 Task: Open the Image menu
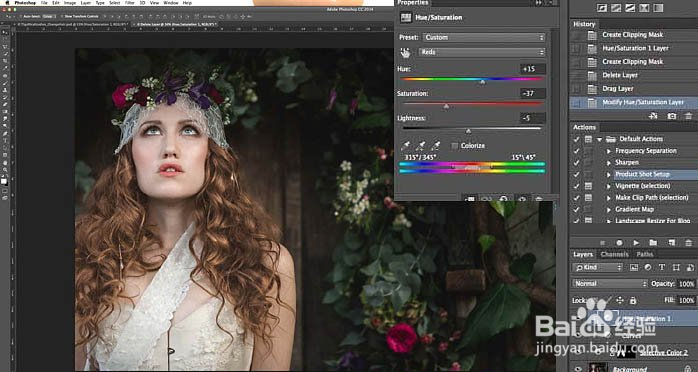click(70, 3)
